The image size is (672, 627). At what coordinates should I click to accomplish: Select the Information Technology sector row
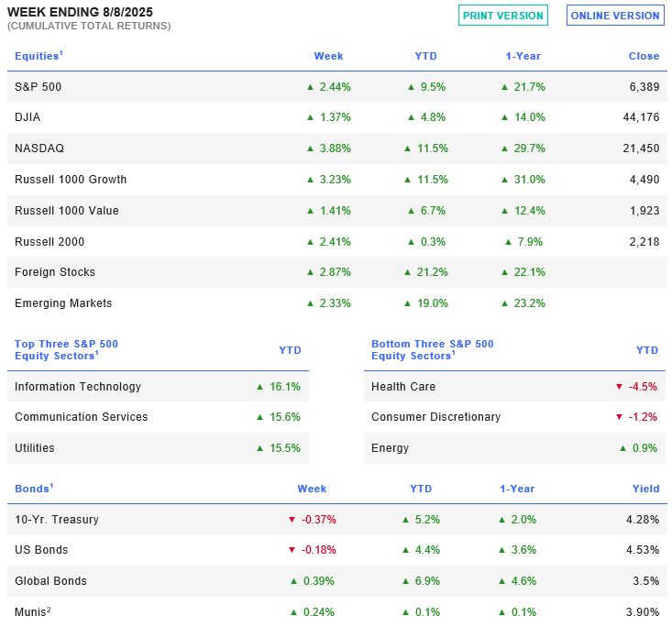pyautogui.click(x=158, y=387)
